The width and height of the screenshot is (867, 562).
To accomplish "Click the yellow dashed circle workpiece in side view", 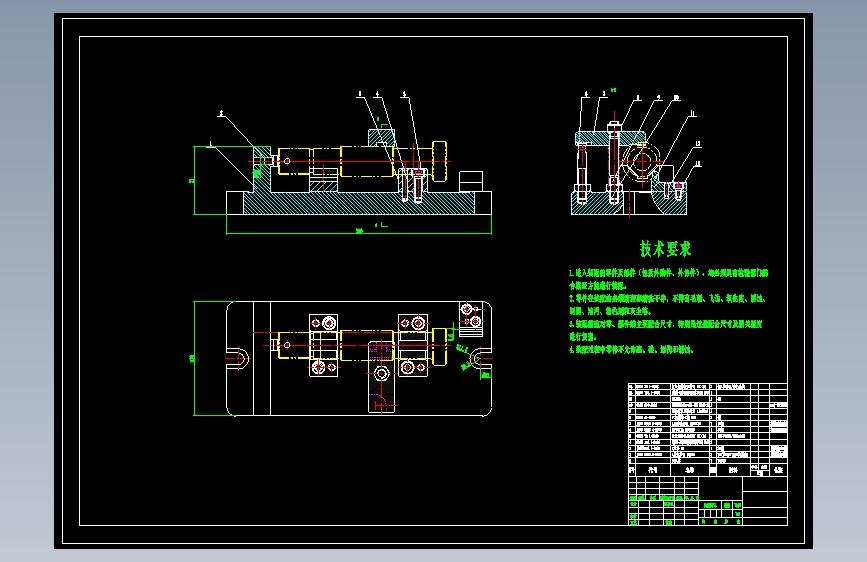I will (641, 162).
